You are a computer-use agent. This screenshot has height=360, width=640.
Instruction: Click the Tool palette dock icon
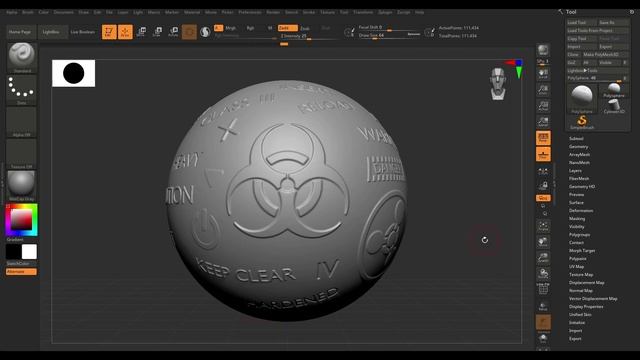[x=632, y=12]
